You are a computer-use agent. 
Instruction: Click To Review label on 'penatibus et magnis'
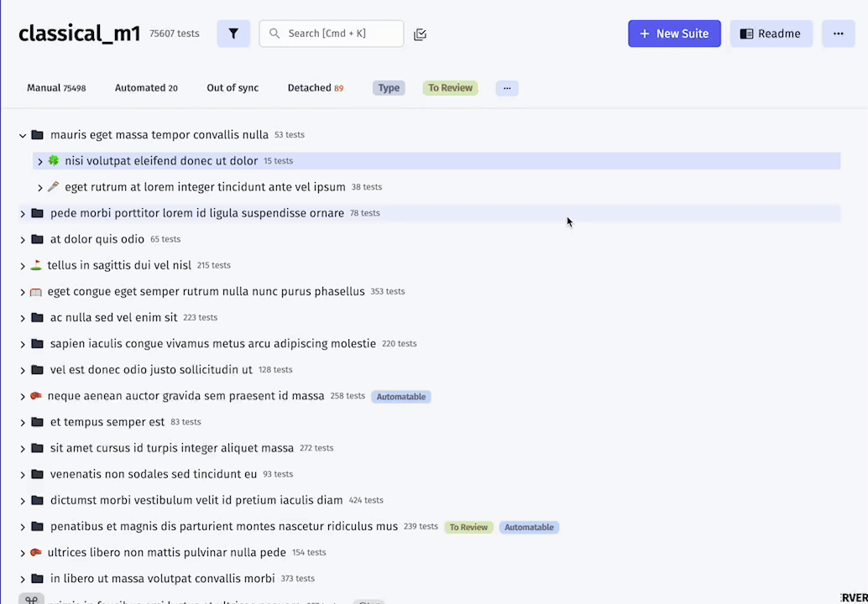click(468, 527)
